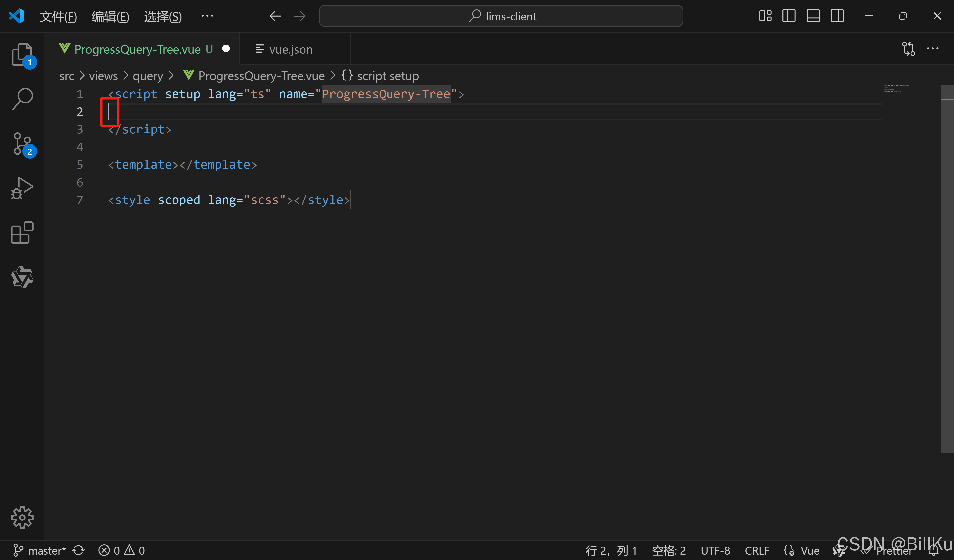The image size is (954, 560).
Task: Click the master* branch button
Action: click(40, 551)
